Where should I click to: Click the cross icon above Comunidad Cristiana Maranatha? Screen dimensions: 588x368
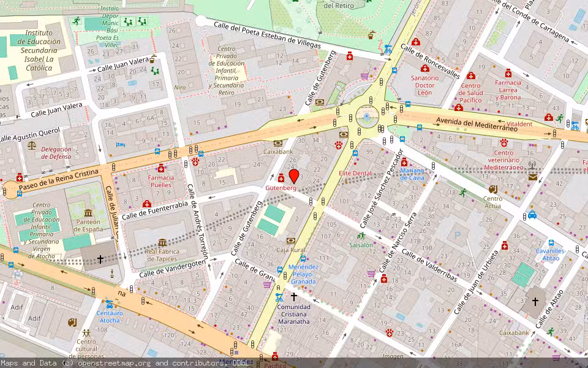coord(293,297)
